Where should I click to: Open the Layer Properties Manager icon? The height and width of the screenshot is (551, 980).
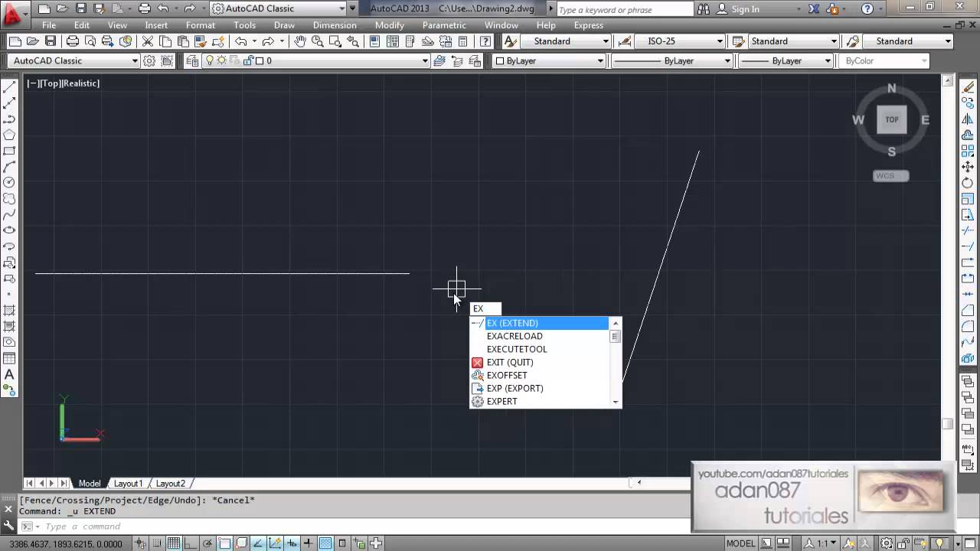tap(191, 60)
